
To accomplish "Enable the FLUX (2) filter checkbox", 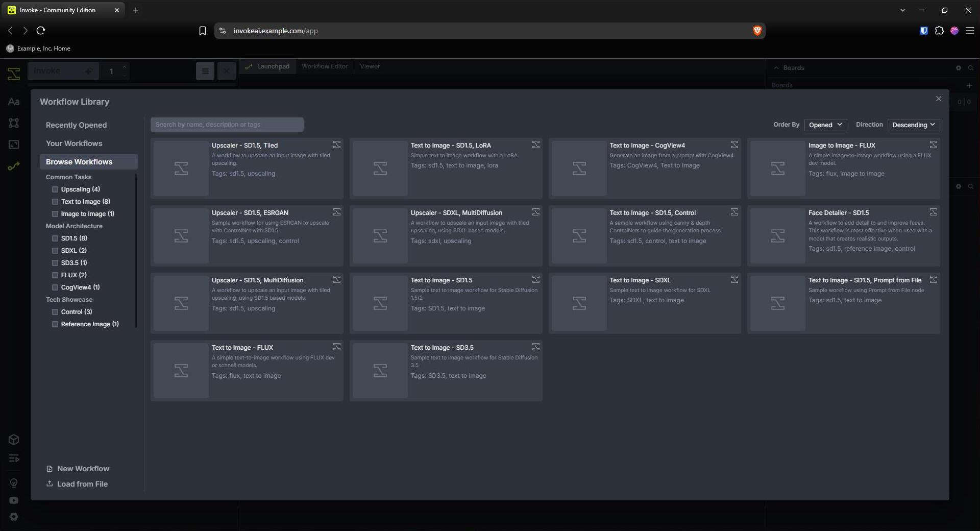I will pos(55,275).
